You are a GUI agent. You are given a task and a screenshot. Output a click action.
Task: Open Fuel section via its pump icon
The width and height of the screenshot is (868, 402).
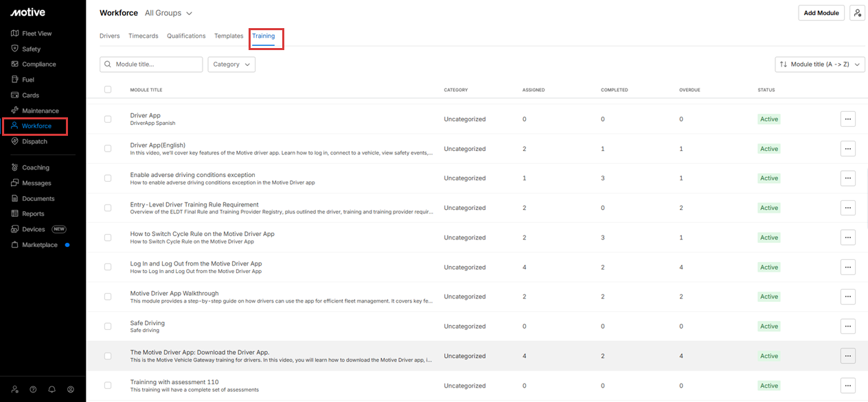[x=15, y=80]
